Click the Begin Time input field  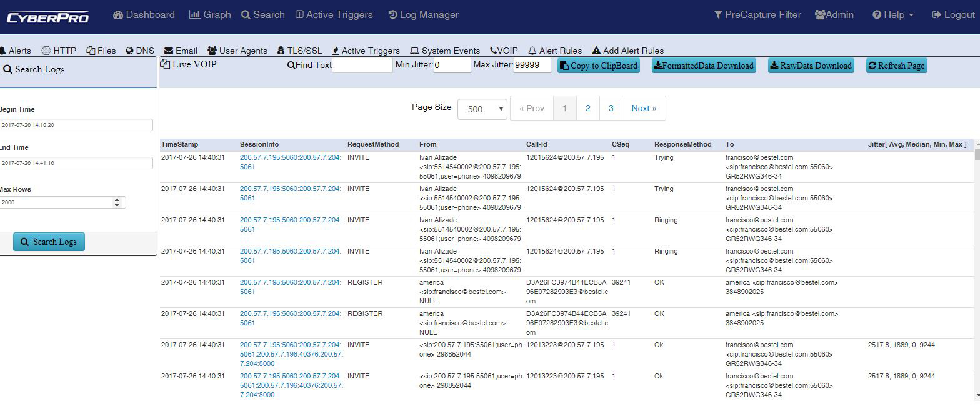pos(76,125)
